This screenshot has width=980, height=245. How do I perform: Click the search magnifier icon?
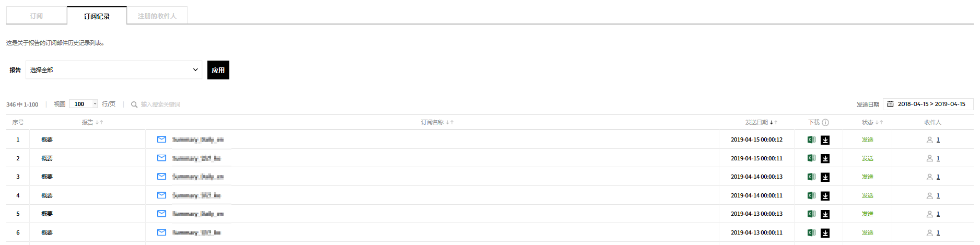[134, 104]
